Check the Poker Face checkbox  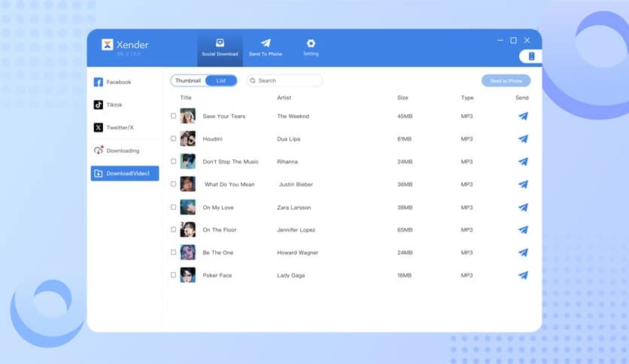(x=173, y=275)
